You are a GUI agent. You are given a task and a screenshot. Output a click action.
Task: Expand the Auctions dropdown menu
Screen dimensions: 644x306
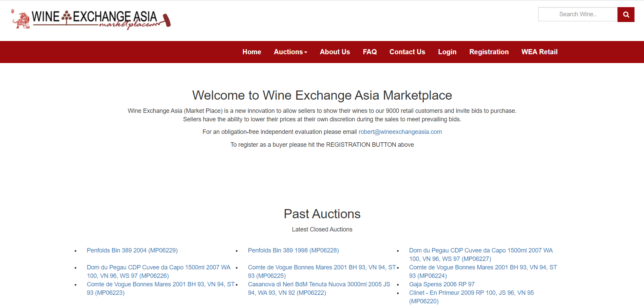(x=290, y=52)
